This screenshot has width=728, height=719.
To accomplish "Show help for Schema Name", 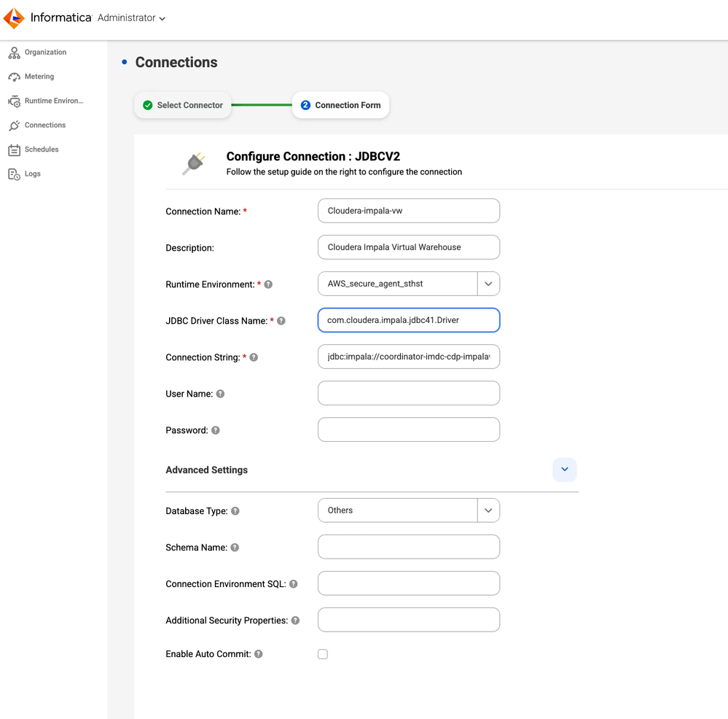I will [235, 548].
